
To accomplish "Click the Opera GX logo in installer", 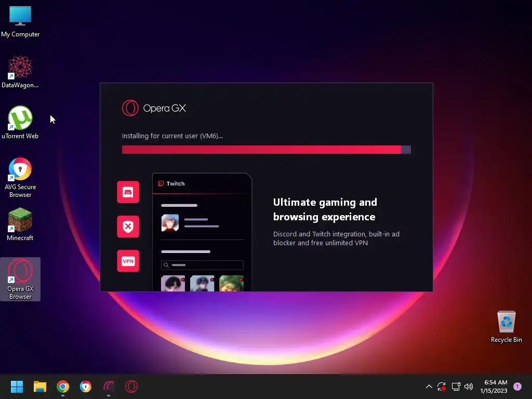I will 154,108.
